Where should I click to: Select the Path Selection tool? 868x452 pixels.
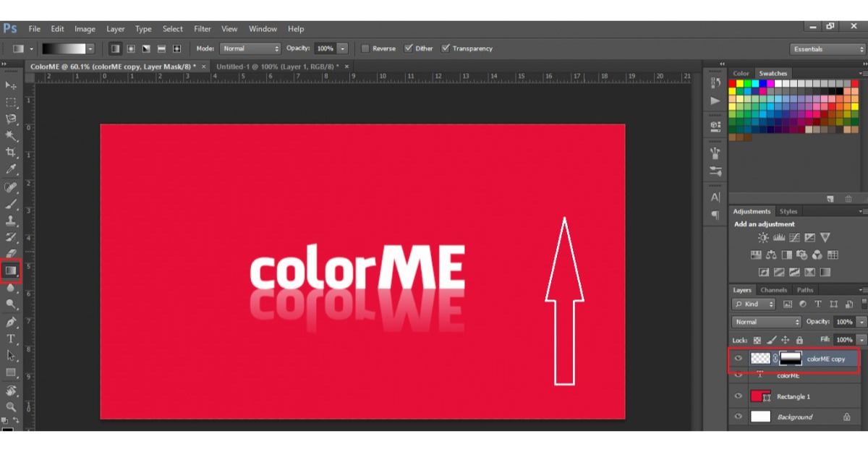(11, 355)
